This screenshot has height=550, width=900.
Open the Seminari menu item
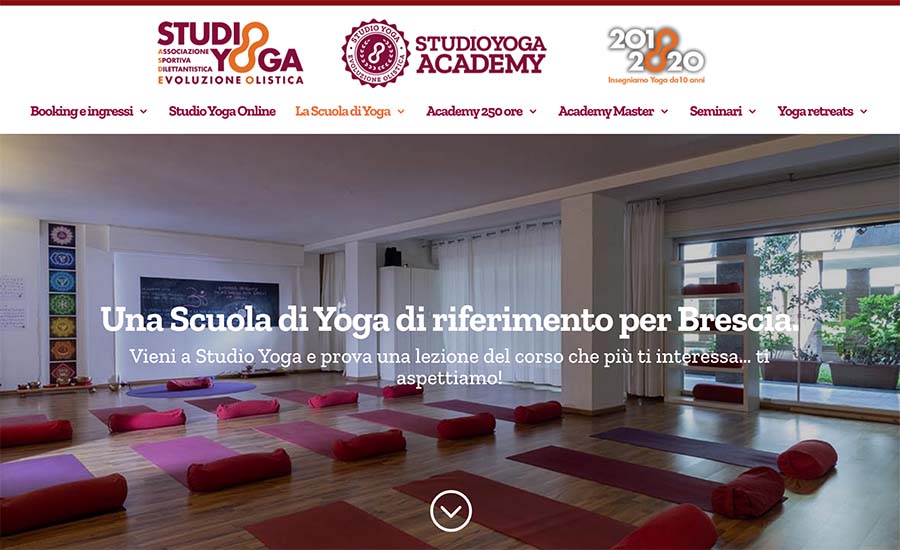[716, 111]
